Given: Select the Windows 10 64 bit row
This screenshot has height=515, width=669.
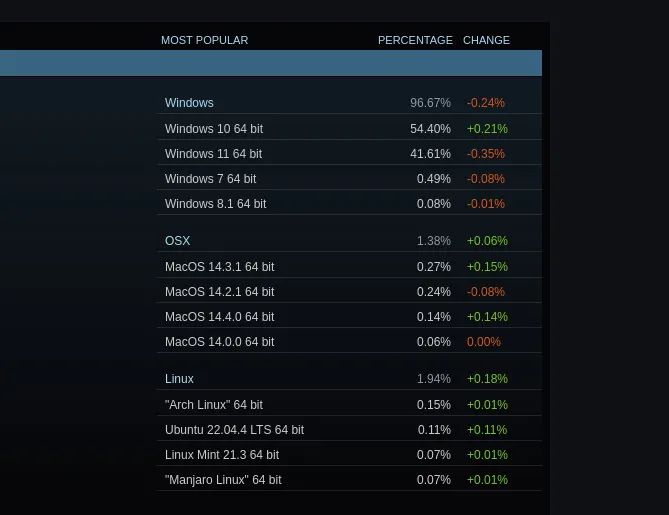Looking at the screenshot, I should coord(349,128).
